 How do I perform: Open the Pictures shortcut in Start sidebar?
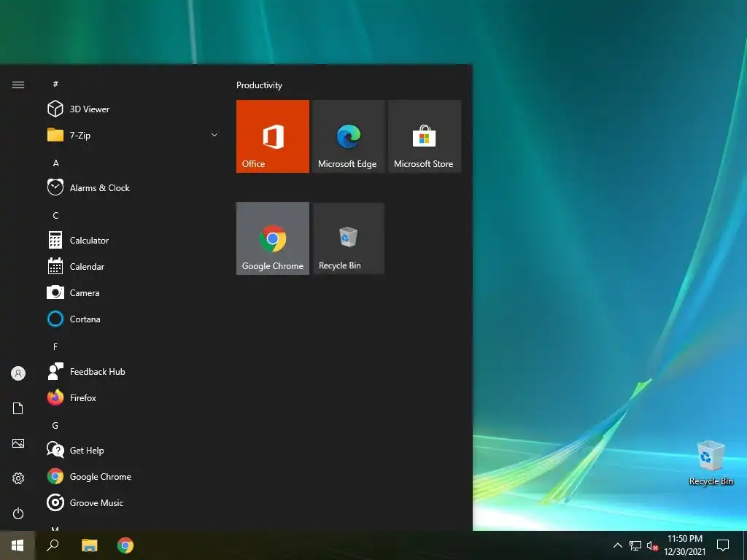point(18,443)
